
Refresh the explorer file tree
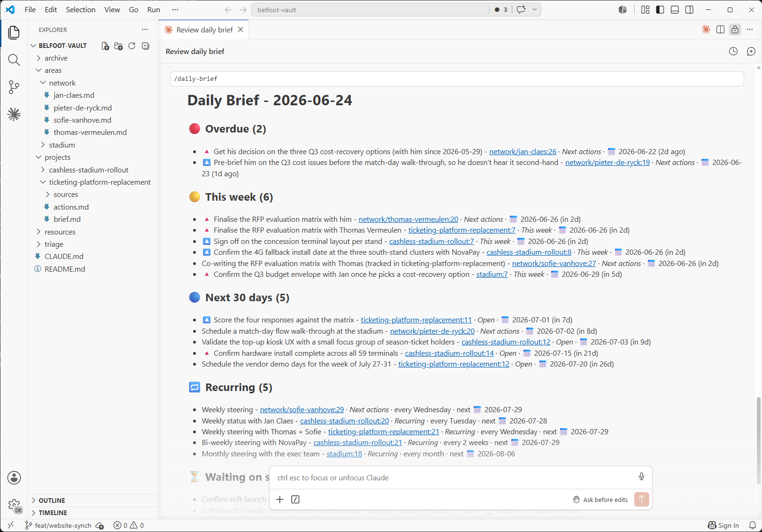pos(132,46)
